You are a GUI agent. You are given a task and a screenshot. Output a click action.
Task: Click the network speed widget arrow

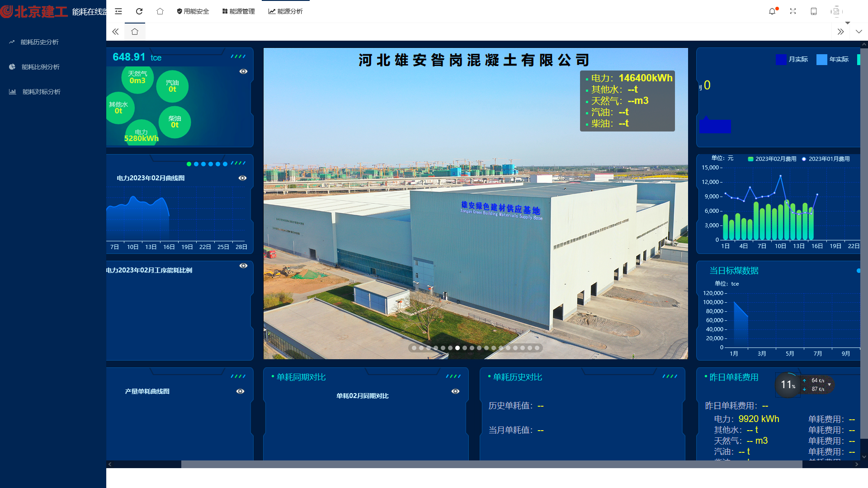coord(830,385)
